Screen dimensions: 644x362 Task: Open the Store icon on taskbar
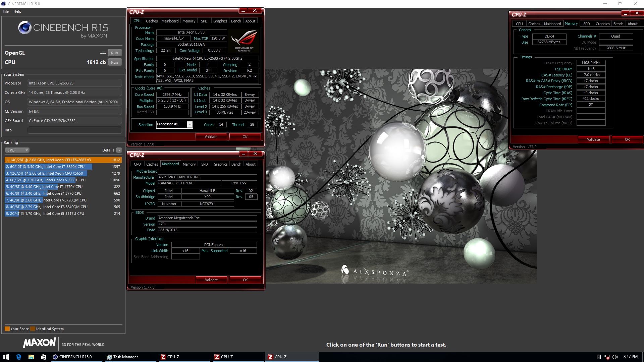(x=44, y=357)
